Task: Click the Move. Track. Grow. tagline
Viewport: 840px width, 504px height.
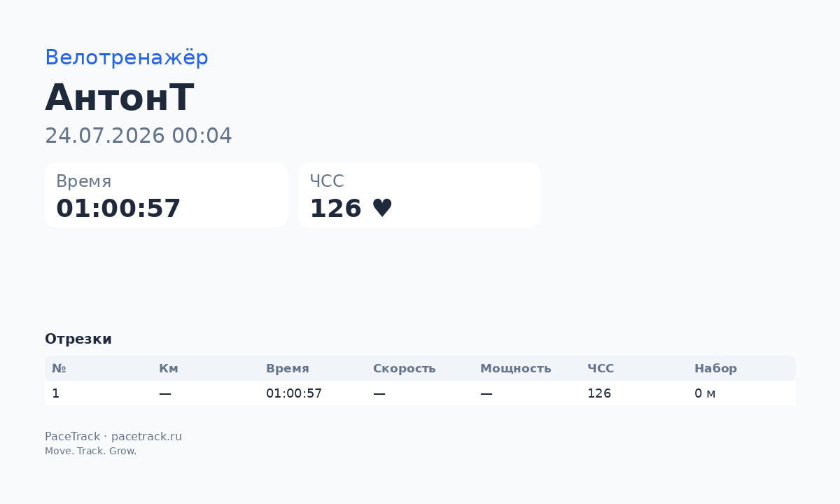Action: pyautogui.click(x=91, y=451)
